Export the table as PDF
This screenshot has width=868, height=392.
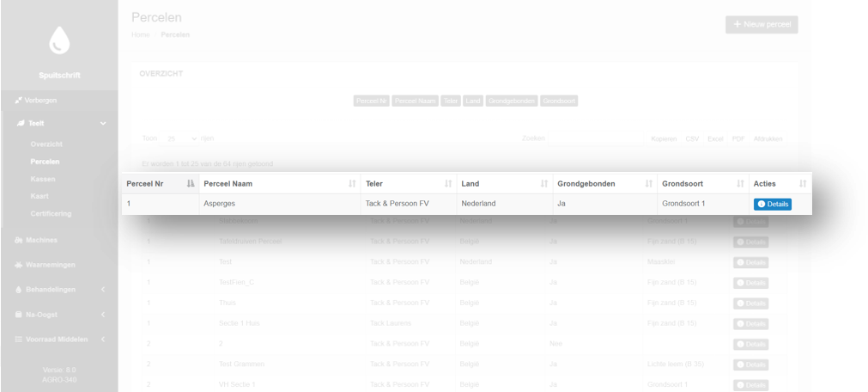(x=738, y=138)
